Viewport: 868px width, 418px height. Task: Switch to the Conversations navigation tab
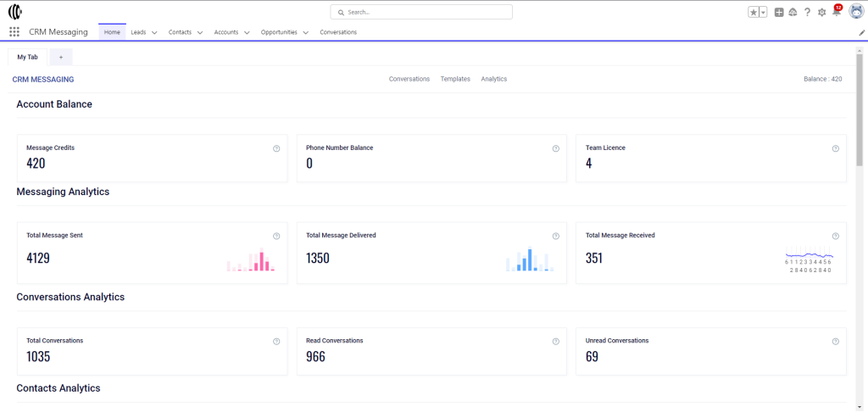(338, 32)
